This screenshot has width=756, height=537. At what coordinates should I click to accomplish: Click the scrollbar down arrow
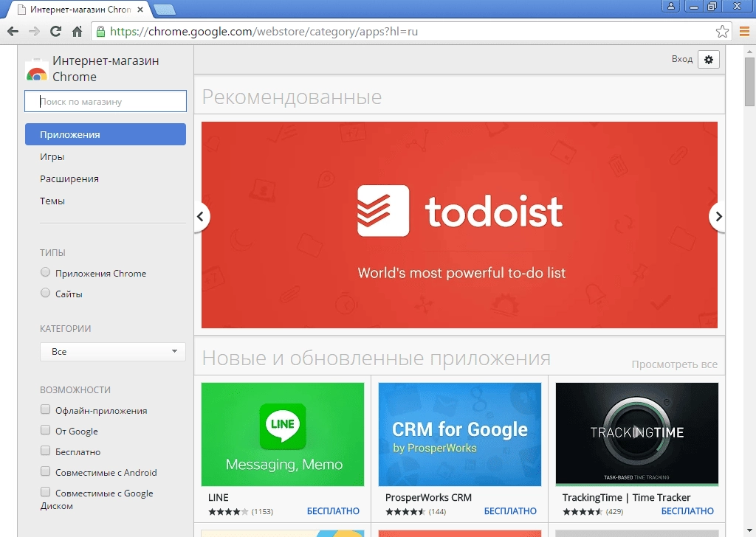[x=749, y=531]
